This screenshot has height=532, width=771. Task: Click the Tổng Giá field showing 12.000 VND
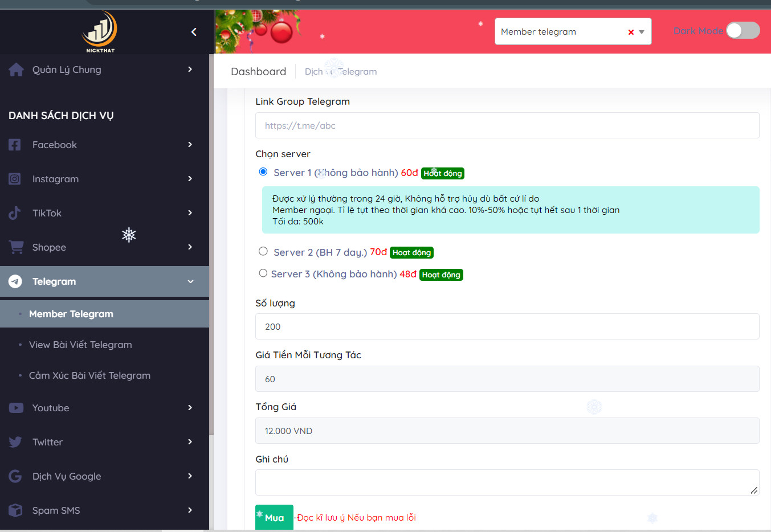tap(507, 431)
